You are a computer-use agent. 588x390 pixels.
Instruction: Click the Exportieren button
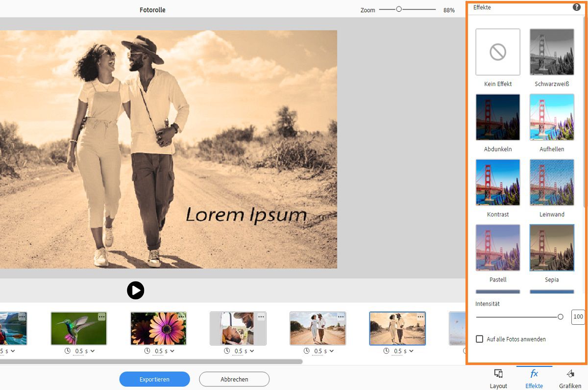pyautogui.click(x=154, y=379)
